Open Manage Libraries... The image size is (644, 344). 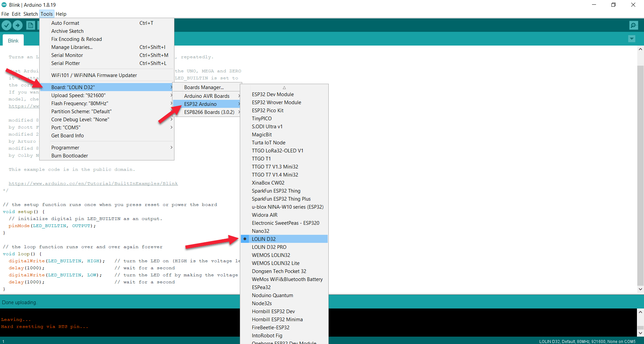(107, 47)
